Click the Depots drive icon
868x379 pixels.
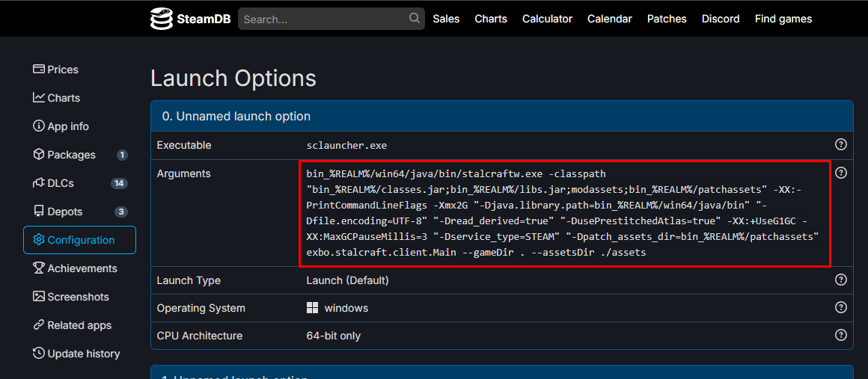tap(39, 212)
